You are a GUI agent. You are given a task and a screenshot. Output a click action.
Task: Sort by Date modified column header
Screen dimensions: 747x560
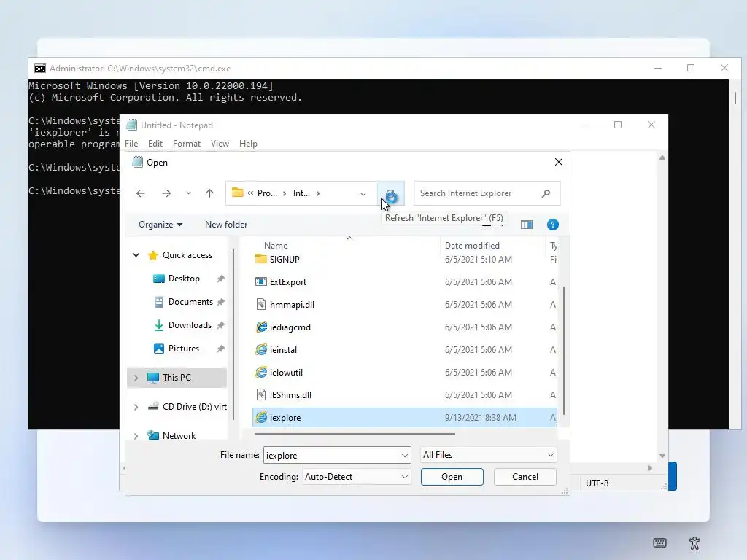(472, 246)
